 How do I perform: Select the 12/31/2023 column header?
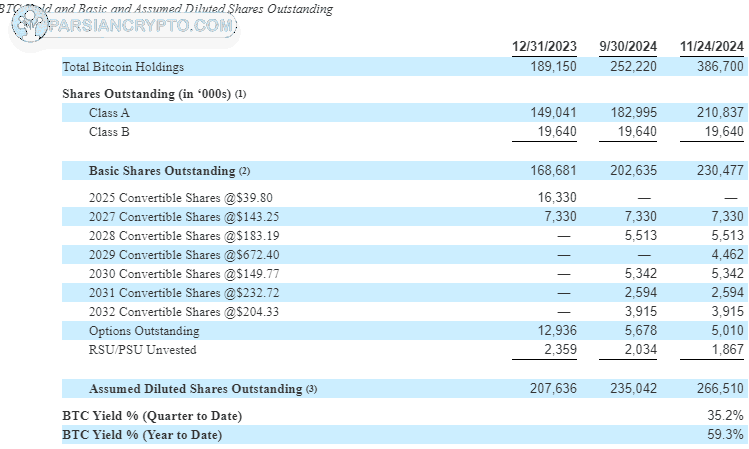pyautogui.click(x=544, y=46)
